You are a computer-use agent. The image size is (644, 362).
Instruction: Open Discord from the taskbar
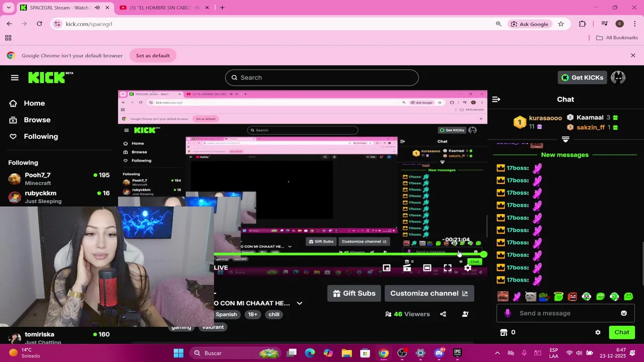[439, 353]
